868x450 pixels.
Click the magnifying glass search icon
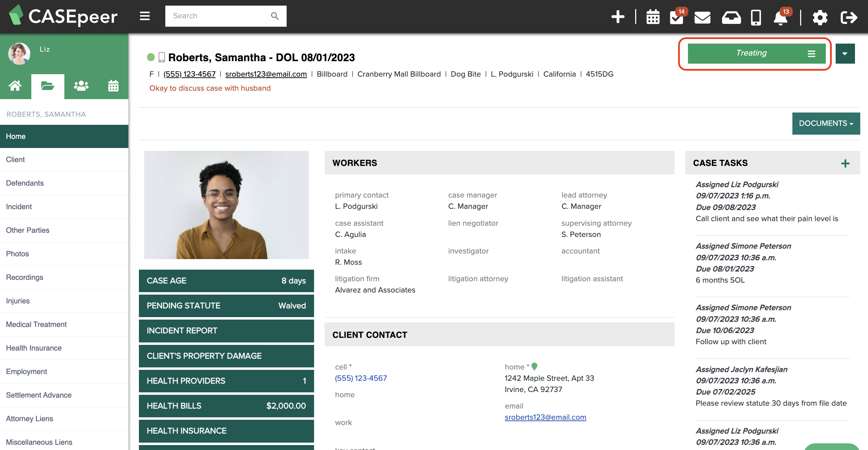click(x=275, y=16)
